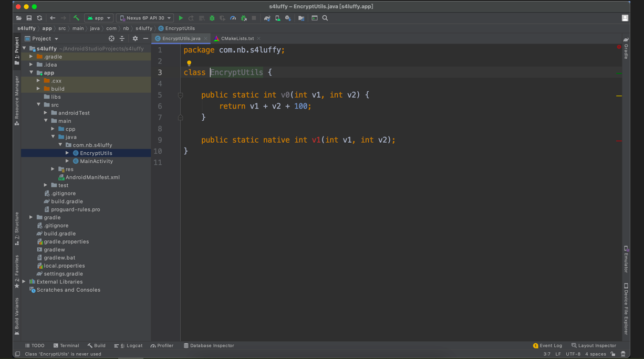The image size is (644, 359).
Task: Toggle the read-only lock icon in the status bar
Action: pyautogui.click(x=612, y=354)
